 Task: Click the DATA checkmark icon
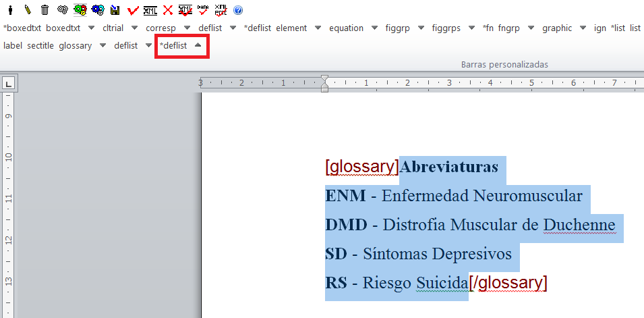pos(203,10)
